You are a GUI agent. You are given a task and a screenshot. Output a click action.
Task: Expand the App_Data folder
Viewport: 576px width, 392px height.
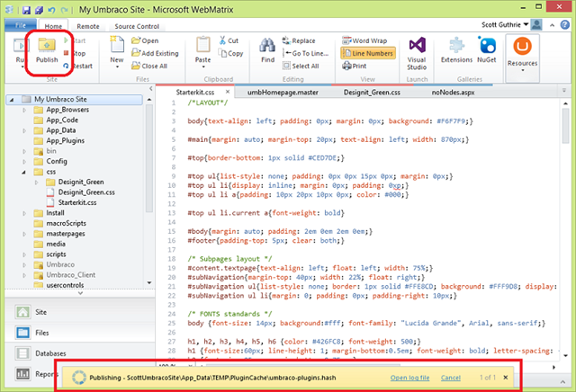24,130
